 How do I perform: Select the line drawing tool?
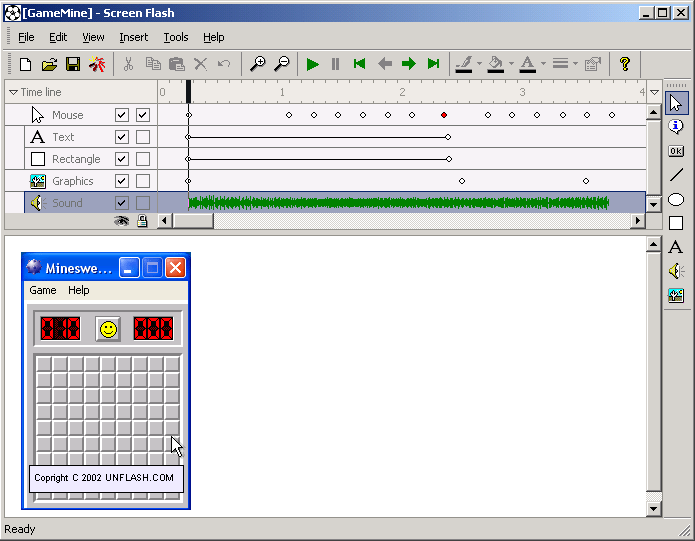coord(676,175)
